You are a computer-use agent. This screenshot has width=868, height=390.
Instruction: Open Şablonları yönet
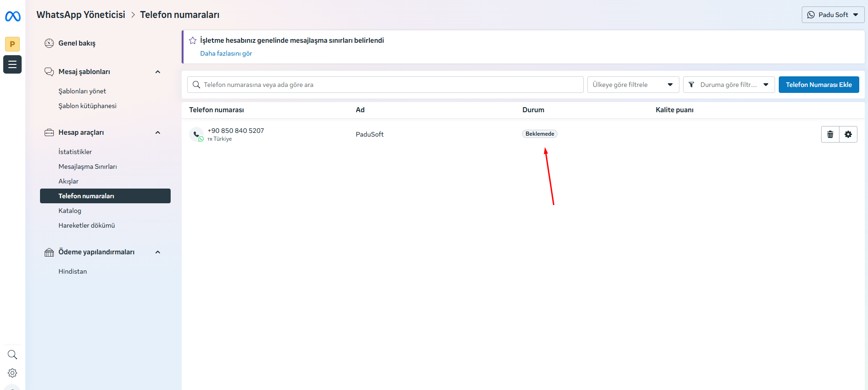82,91
